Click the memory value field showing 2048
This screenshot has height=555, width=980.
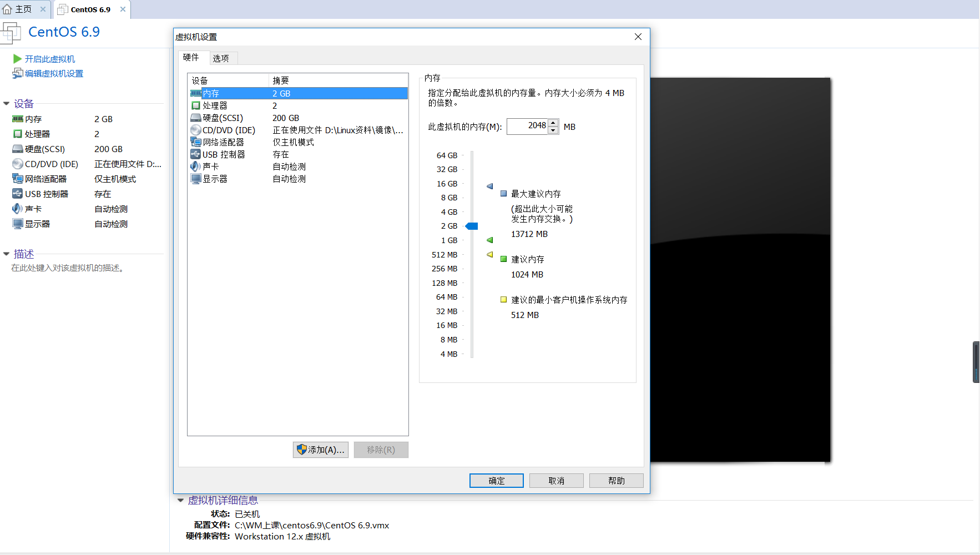(x=528, y=127)
